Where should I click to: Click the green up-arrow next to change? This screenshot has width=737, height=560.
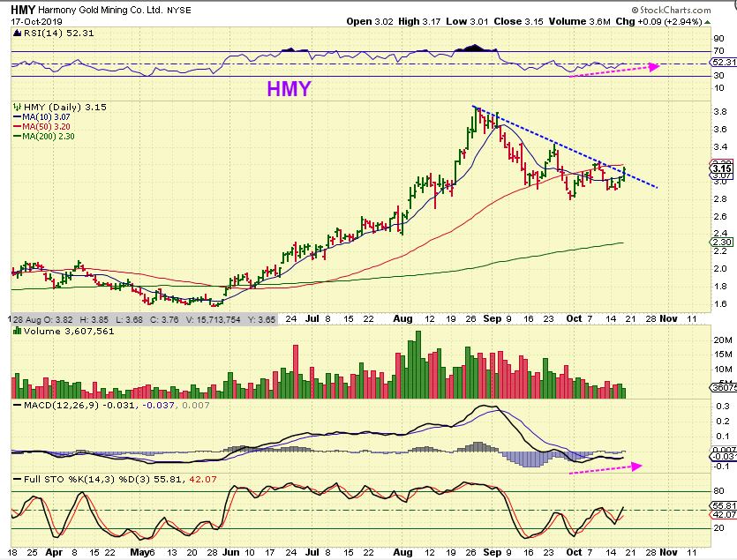[x=707, y=22]
